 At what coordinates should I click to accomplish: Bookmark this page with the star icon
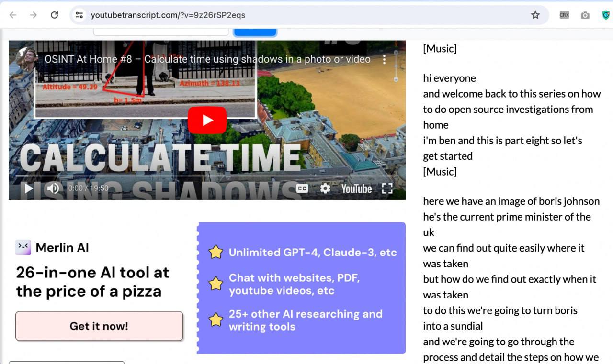(x=535, y=15)
